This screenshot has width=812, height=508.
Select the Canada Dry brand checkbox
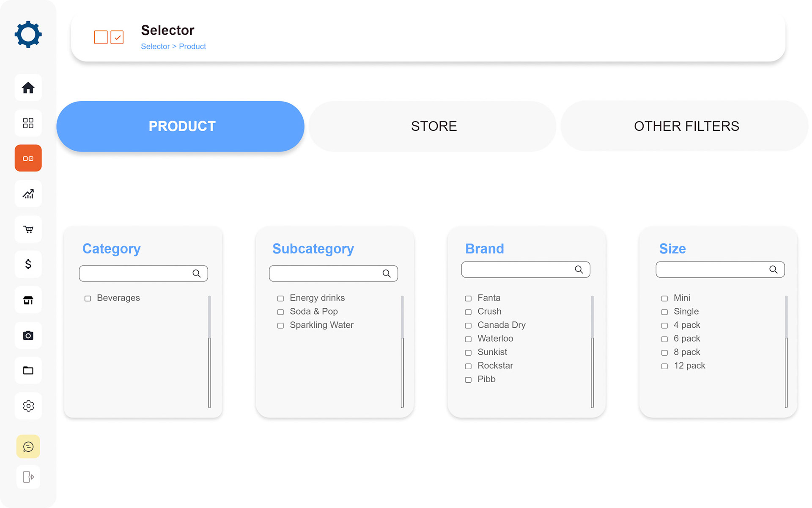[x=468, y=326]
